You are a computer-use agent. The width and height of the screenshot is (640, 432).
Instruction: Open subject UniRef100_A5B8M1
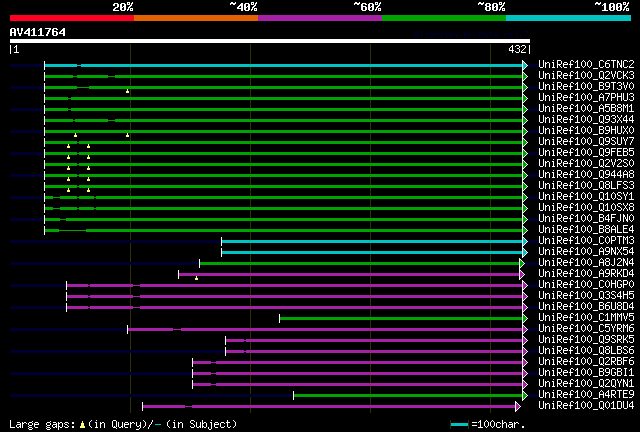click(x=586, y=109)
